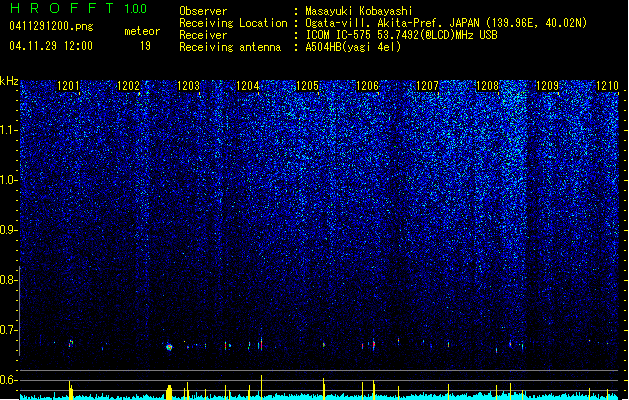The width and height of the screenshot is (629, 400).
Task: Click the 0.8 frequency axis label
Action: pyautogui.click(x=9, y=280)
